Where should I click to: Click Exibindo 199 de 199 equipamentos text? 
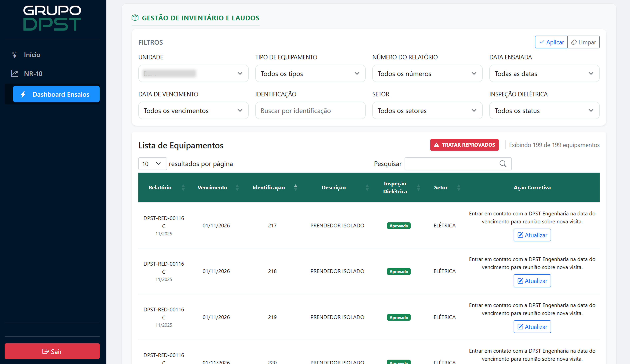[x=554, y=145]
